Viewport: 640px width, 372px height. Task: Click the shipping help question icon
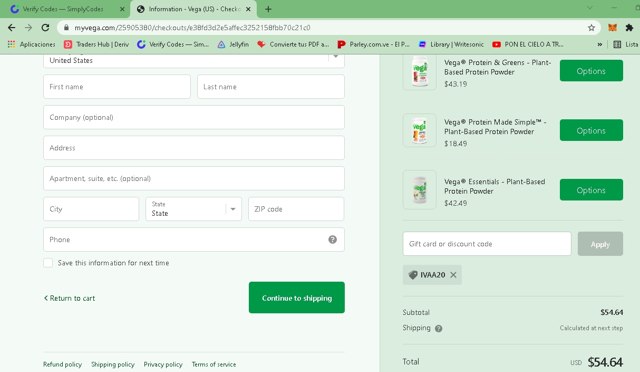point(438,328)
